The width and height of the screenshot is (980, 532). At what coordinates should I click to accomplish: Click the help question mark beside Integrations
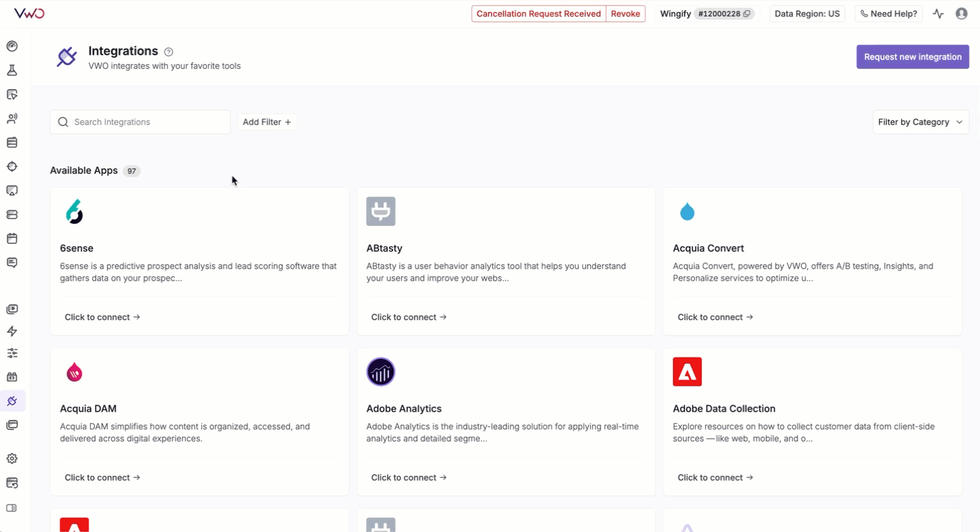coord(168,51)
